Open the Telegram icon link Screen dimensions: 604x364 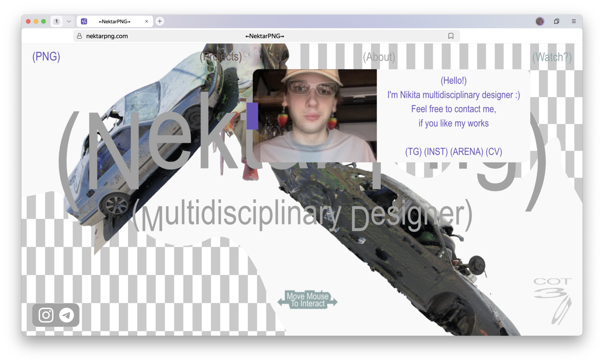pyautogui.click(x=67, y=315)
